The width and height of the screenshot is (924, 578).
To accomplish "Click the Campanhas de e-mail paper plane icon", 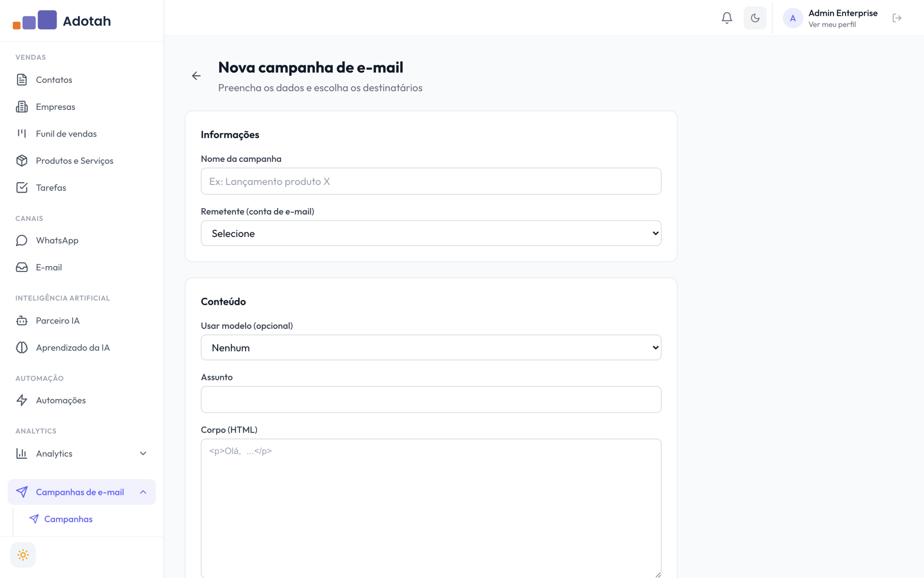I will coord(22,492).
